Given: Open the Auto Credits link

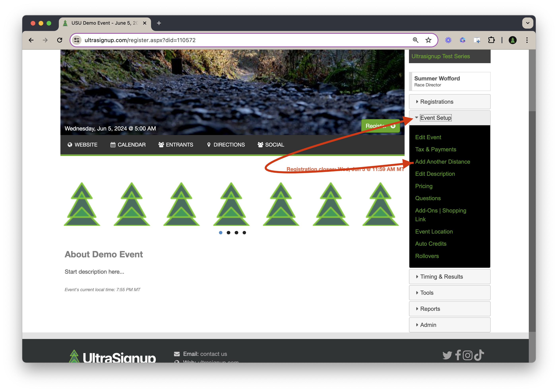Looking at the screenshot, I should (431, 244).
